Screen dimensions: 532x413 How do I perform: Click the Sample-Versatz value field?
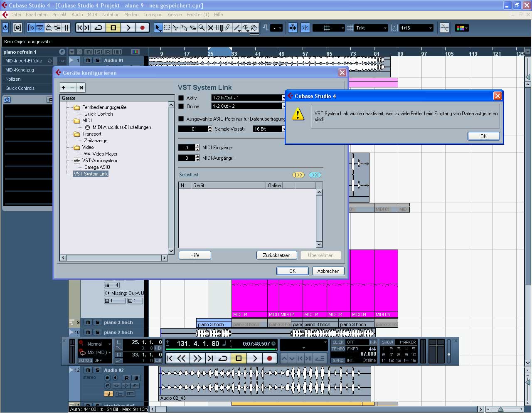point(193,129)
